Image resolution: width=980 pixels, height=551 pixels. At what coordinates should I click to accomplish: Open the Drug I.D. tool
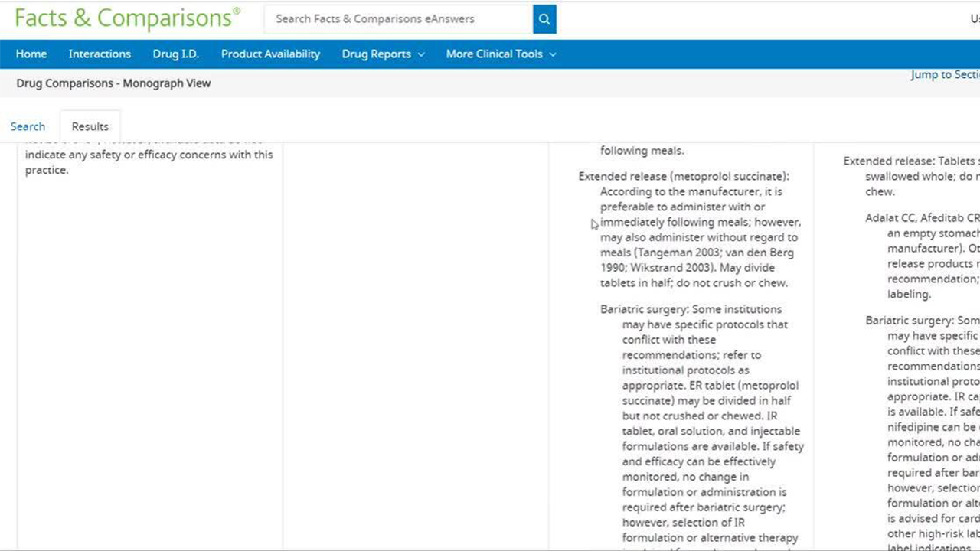pyautogui.click(x=175, y=54)
